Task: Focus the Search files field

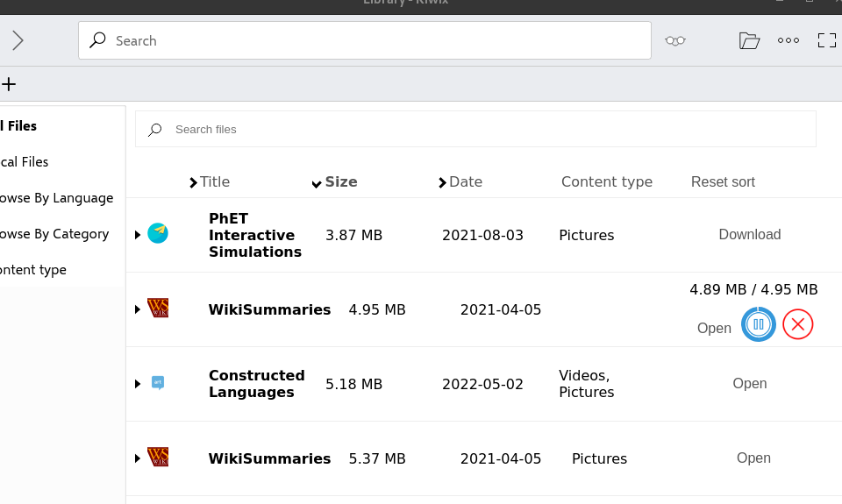Action: point(474,130)
